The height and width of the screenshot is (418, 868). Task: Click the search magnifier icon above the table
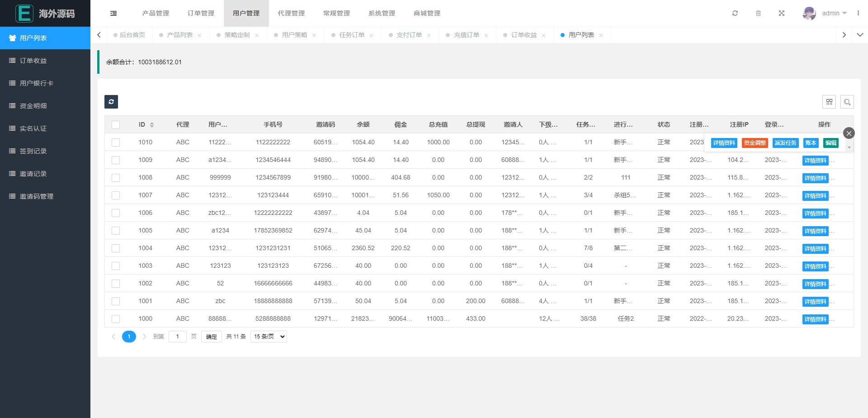click(847, 102)
